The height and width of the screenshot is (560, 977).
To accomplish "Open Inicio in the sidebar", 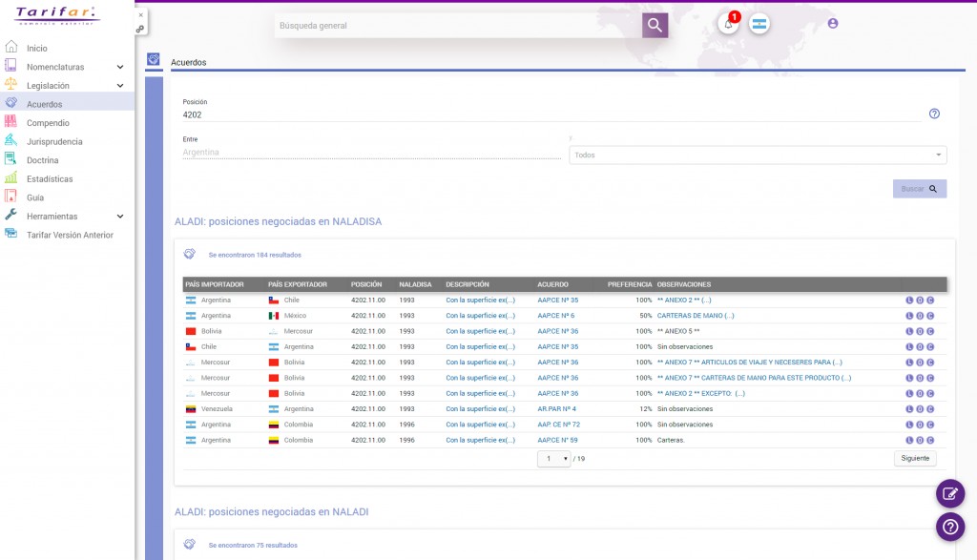I will click(x=37, y=48).
